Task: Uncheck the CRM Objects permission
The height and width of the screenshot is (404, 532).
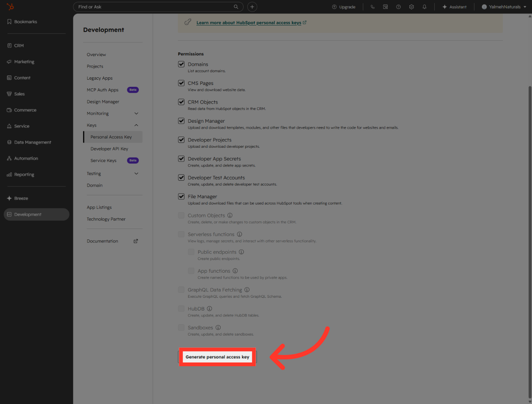Action: (x=181, y=102)
